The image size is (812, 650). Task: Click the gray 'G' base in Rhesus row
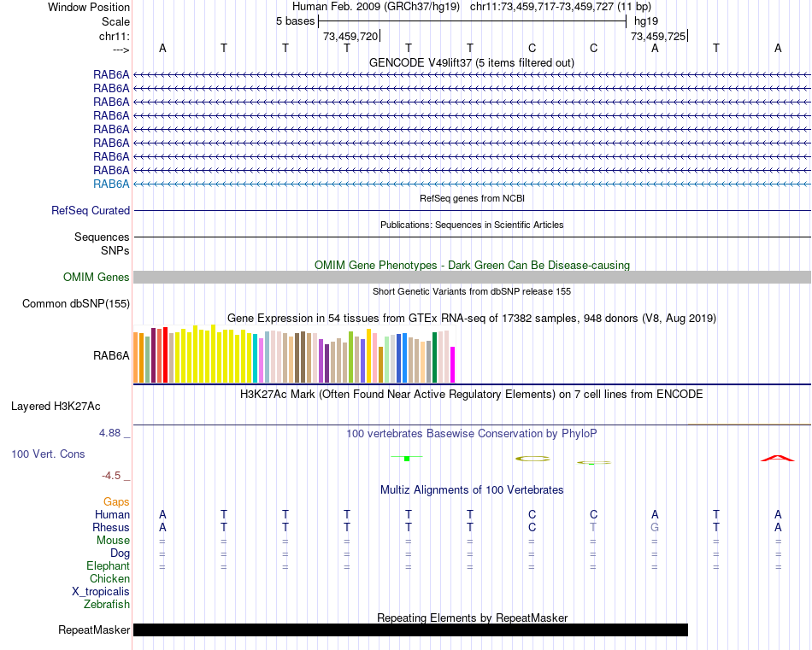point(655,527)
